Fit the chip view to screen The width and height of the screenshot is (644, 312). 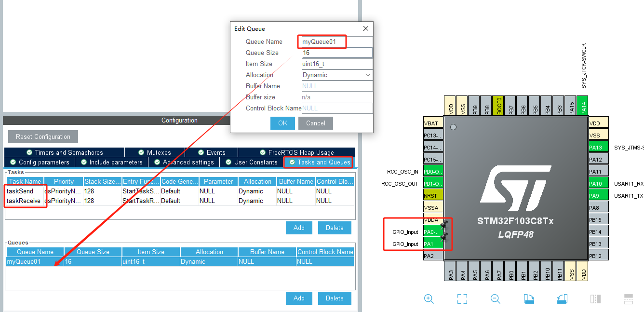(462, 299)
